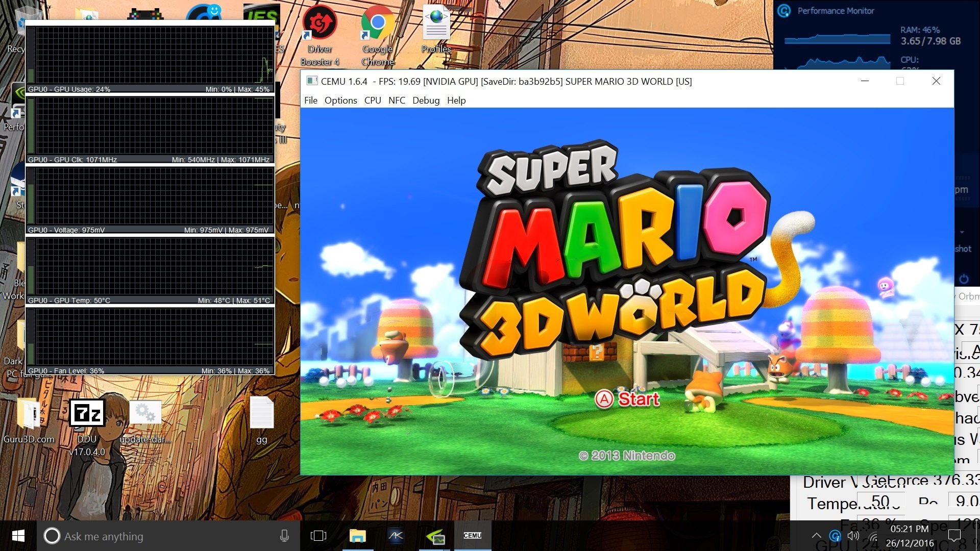
Task: Select the Google Chrome desktop shortcut
Action: [x=378, y=37]
